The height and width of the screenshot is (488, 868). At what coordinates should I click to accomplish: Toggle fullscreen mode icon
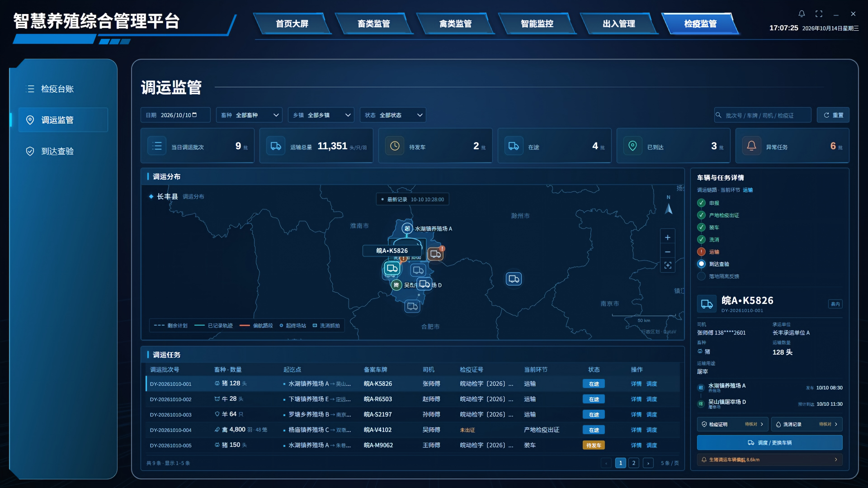point(819,14)
